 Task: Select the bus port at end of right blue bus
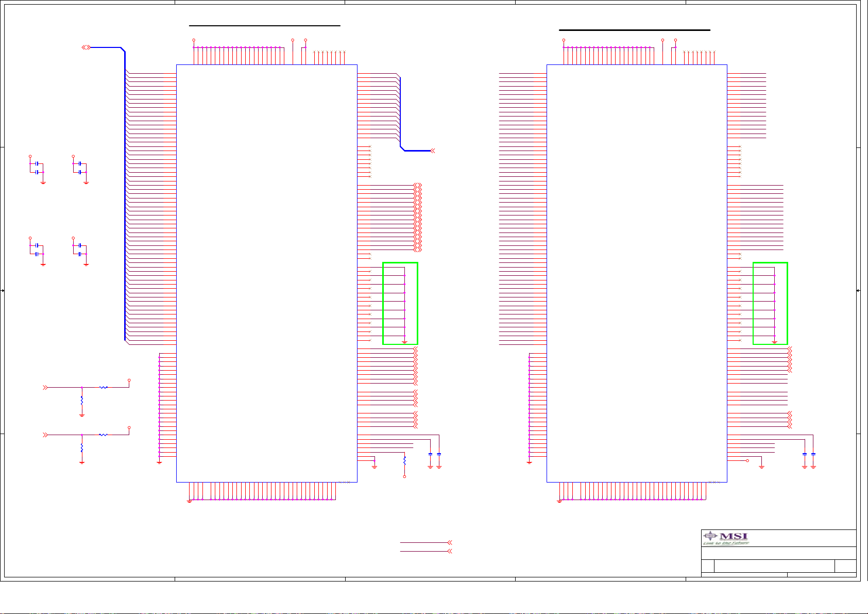[x=433, y=151]
